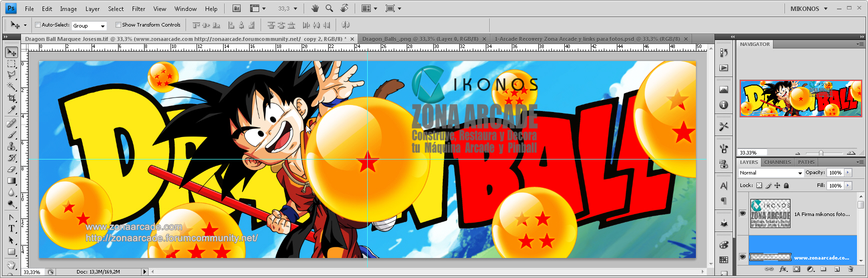Open the File menu

pos(30,8)
